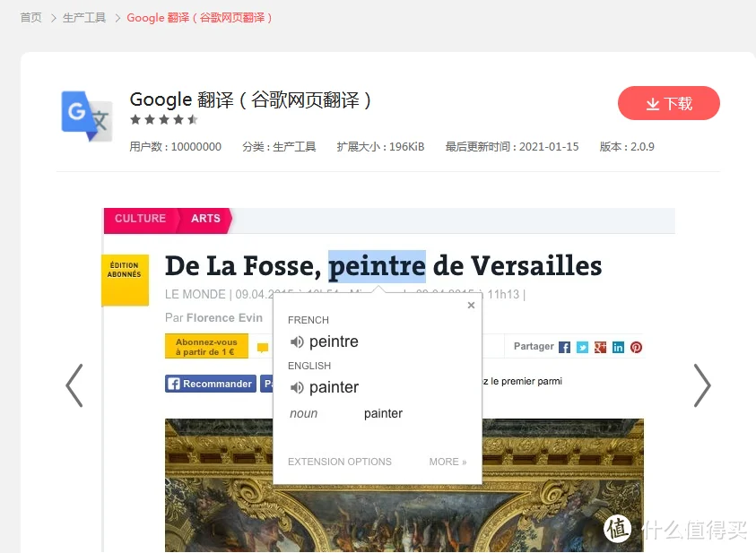Viewport: 756px width, 553px height.
Task: Open the 首页 breadcrumb link
Action: tap(30, 18)
